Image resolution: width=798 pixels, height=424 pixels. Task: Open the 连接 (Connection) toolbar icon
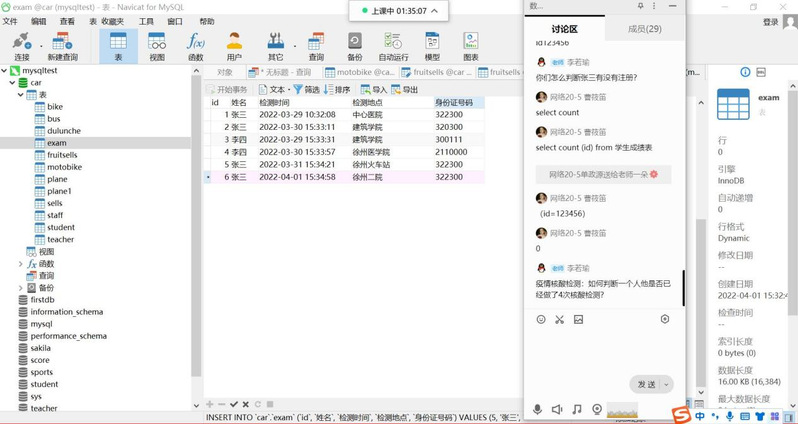click(x=20, y=46)
